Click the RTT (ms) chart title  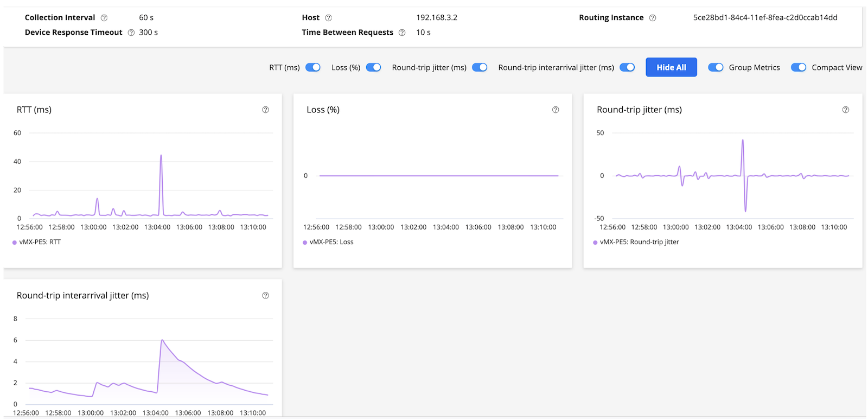[34, 110]
